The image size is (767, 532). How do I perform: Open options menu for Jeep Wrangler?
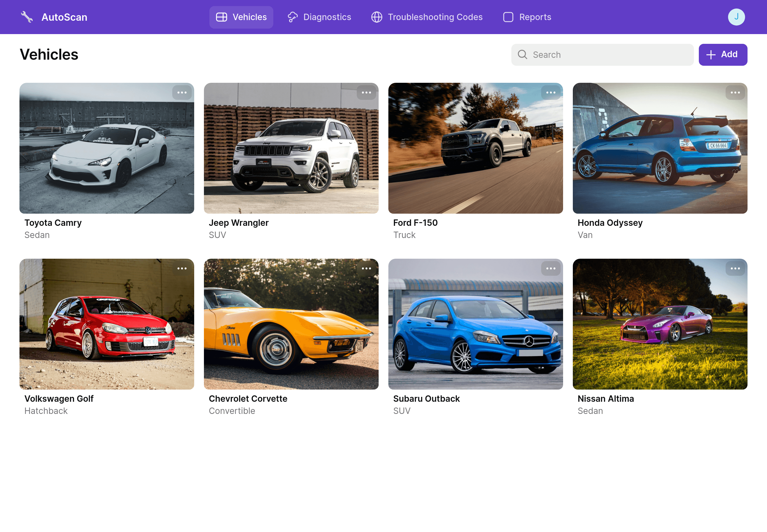pyautogui.click(x=366, y=93)
